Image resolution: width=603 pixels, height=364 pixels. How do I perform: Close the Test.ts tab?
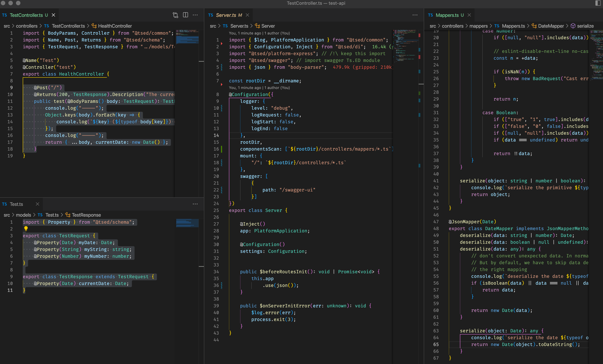(38, 204)
